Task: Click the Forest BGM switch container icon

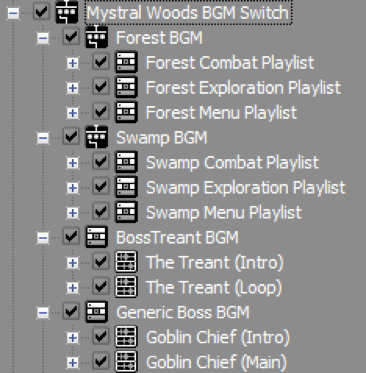Action: tap(97, 37)
